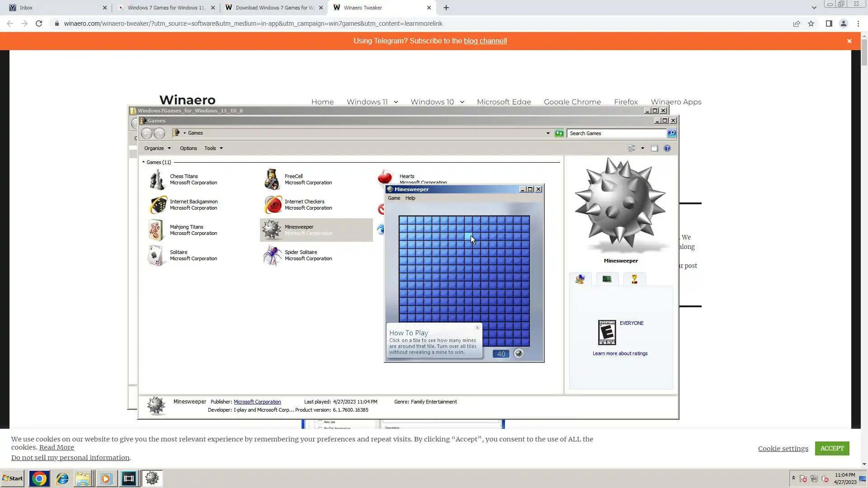Click the Microsoft Corporation publisher link
The width and height of the screenshot is (868, 488).
click(257, 402)
